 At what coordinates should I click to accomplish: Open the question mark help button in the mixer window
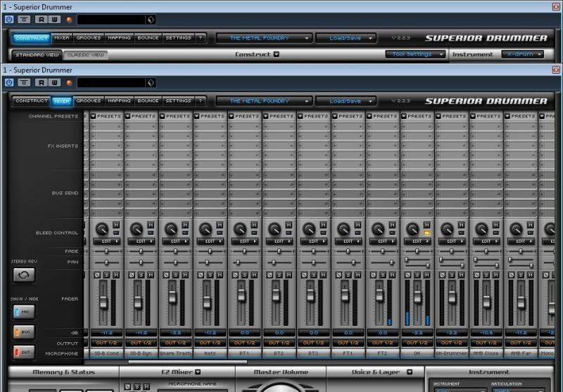point(201,101)
